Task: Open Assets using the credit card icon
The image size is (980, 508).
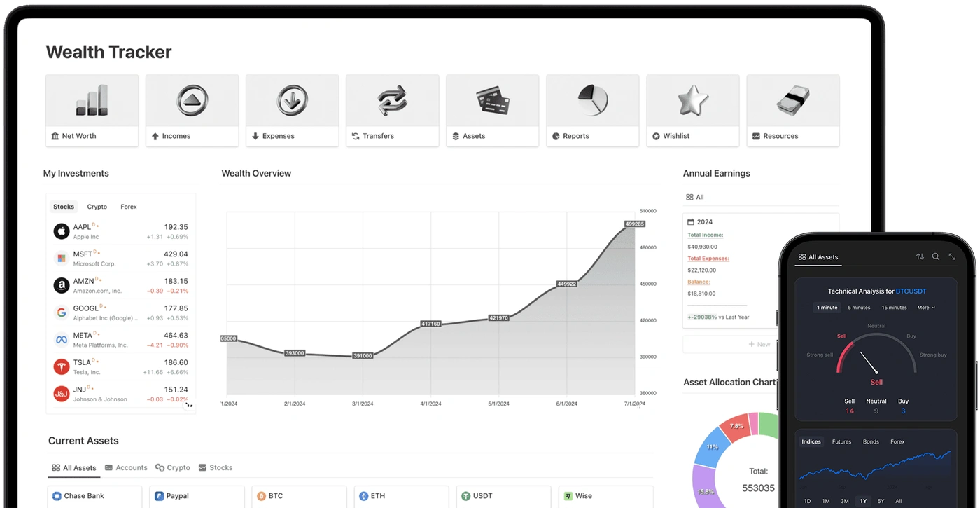Action: coord(492,100)
